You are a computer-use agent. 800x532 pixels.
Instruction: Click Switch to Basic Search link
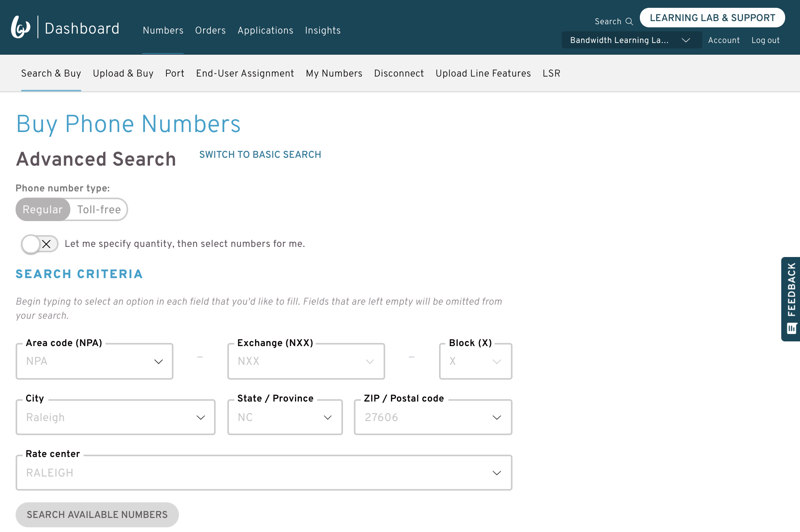click(260, 155)
